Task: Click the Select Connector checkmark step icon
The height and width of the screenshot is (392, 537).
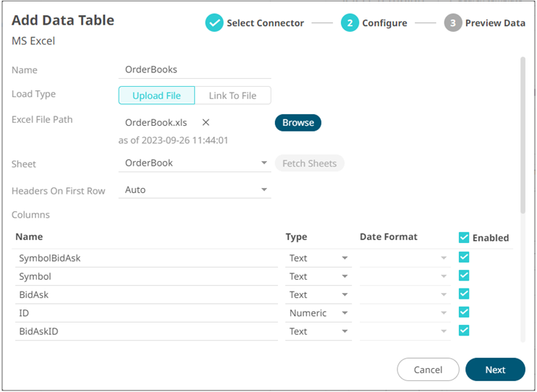Action: 214,23
